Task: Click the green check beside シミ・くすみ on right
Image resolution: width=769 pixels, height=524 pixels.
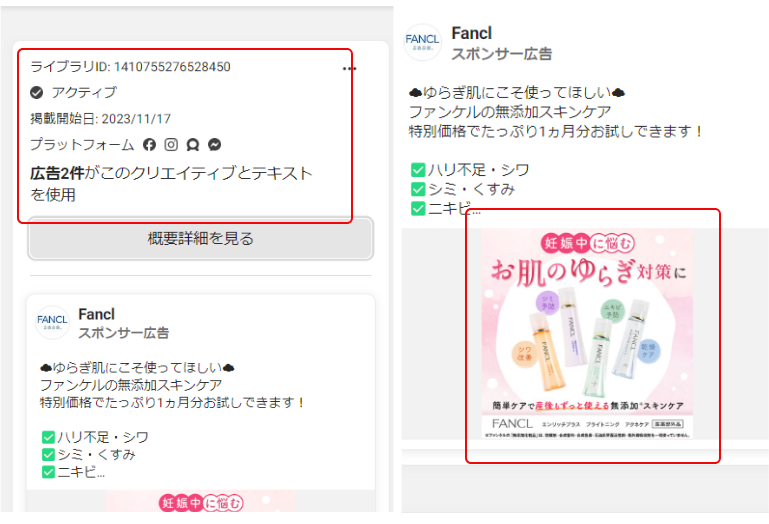Action: coord(417,189)
